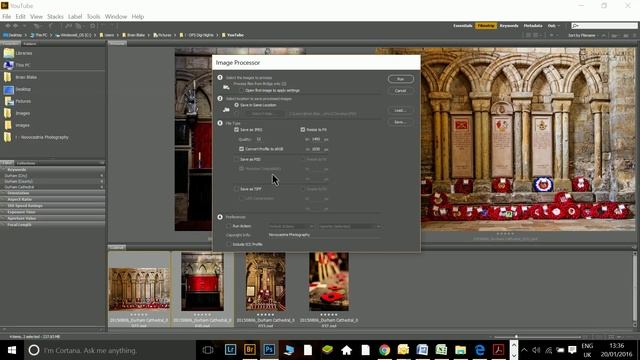Expand the Orientation filter section
The image size is (640, 360).
click(53, 193)
